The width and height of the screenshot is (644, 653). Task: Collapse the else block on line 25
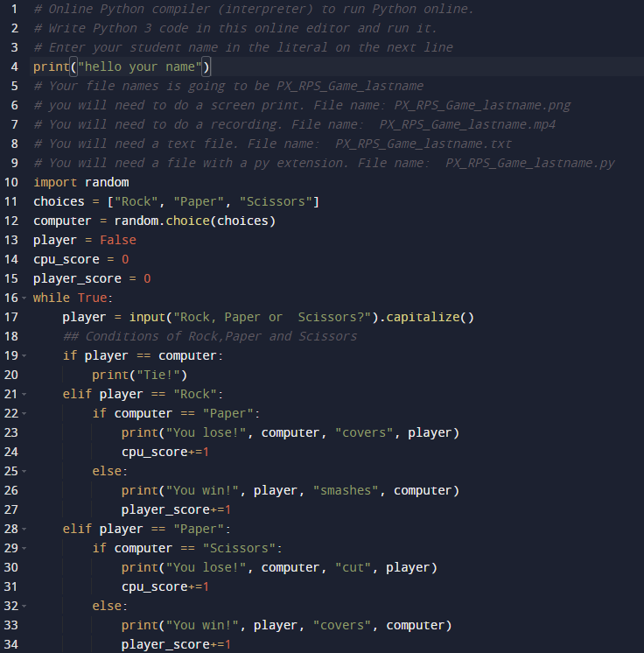24,472
